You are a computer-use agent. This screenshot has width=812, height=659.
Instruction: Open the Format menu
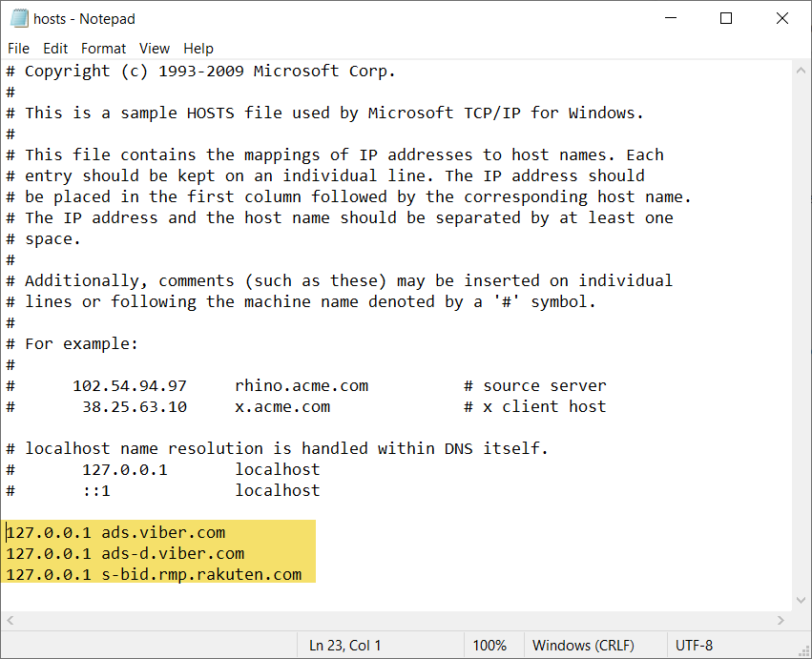[x=104, y=49]
